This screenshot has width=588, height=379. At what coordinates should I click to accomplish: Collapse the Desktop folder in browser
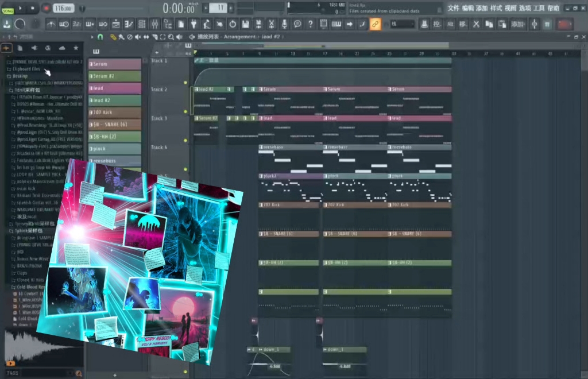20,76
